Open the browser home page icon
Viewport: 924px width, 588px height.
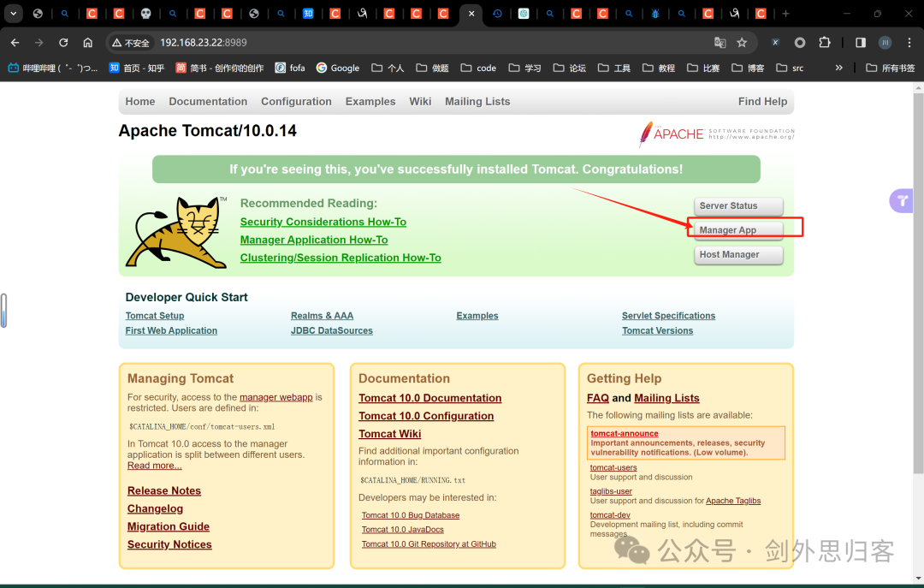[x=88, y=43]
